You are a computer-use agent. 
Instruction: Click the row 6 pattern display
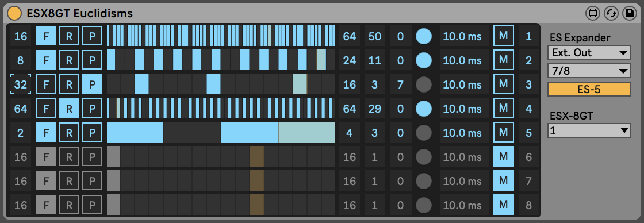coord(221,156)
